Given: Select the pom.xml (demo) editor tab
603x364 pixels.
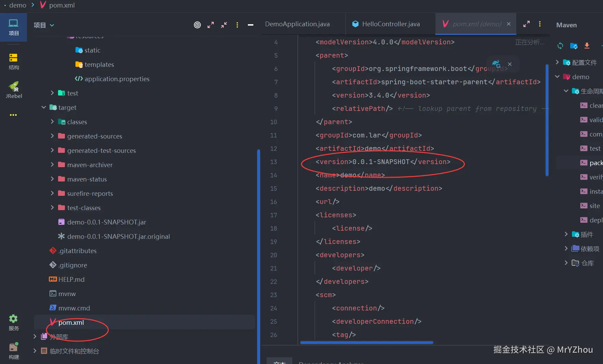Looking at the screenshot, I should click(x=476, y=24).
